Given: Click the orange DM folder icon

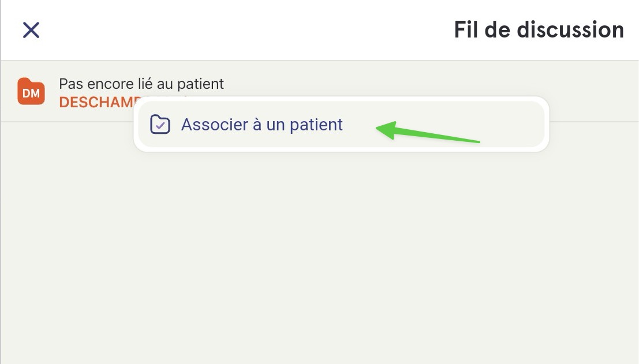Looking at the screenshot, I should (31, 91).
